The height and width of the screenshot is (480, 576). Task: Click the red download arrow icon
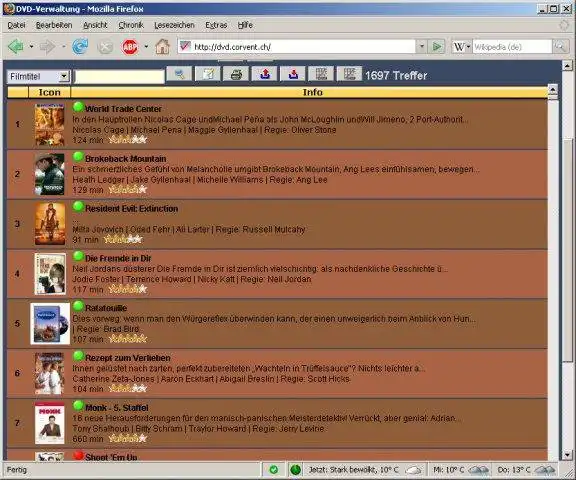click(x=293, y=74)
